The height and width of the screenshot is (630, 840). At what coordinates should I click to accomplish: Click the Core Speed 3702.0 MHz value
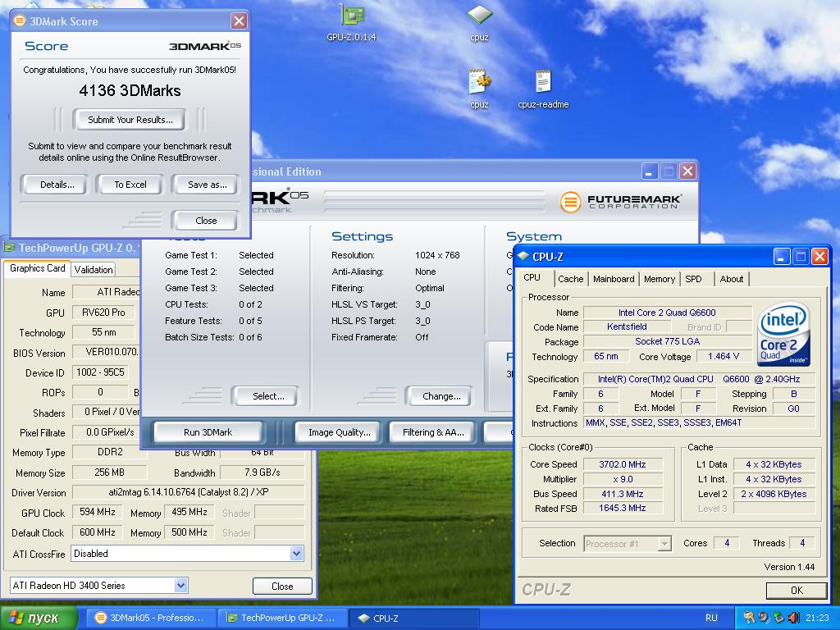pos(623,464)
